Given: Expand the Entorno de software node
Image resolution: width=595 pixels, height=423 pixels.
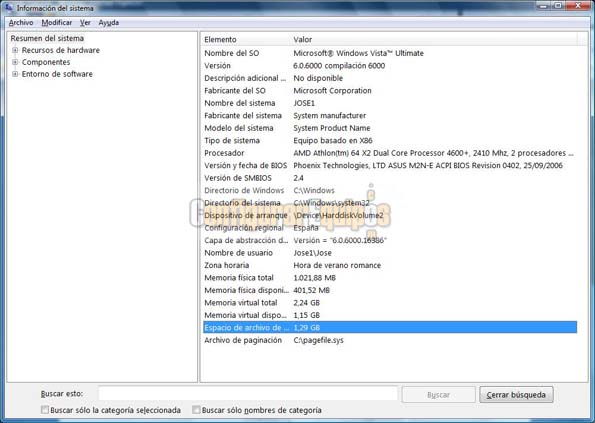Looking at the screenshot, I should pyautogui.click(x=15, y=74).
